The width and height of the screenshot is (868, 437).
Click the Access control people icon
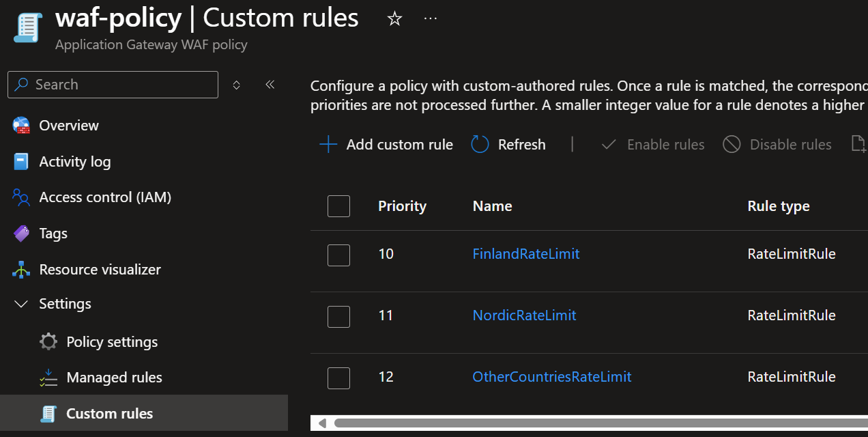tap(21, 197)
